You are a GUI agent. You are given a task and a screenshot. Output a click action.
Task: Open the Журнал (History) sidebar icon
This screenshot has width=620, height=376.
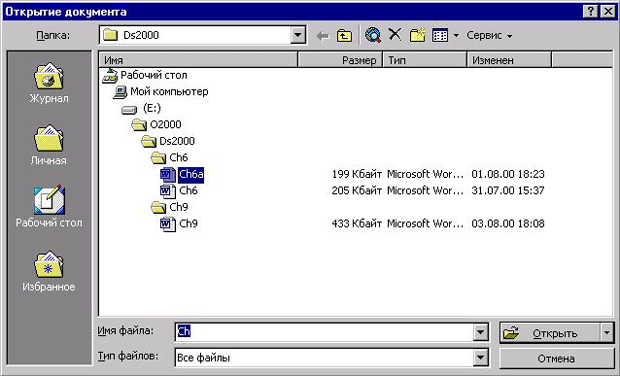click(49, 83)
